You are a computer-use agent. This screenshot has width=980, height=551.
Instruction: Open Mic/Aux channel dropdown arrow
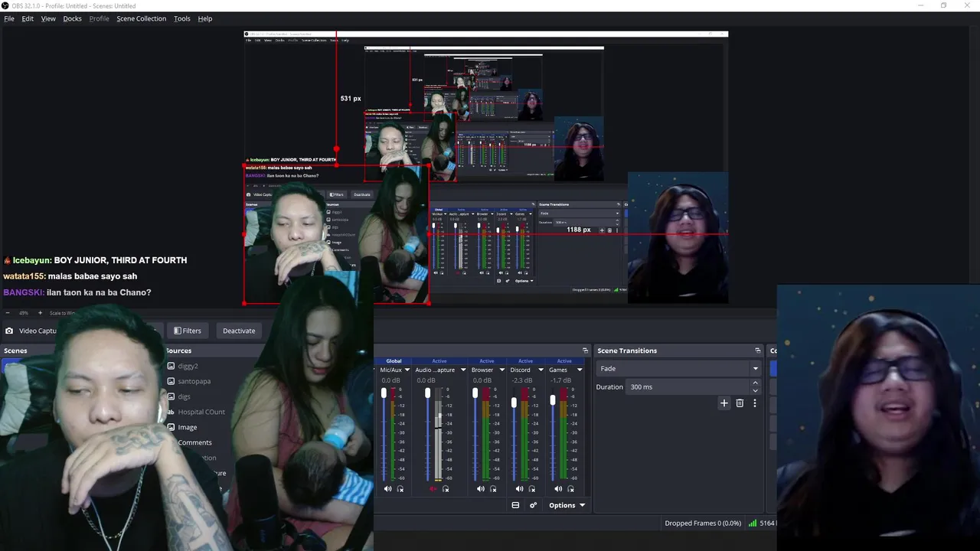pos(407,370)
